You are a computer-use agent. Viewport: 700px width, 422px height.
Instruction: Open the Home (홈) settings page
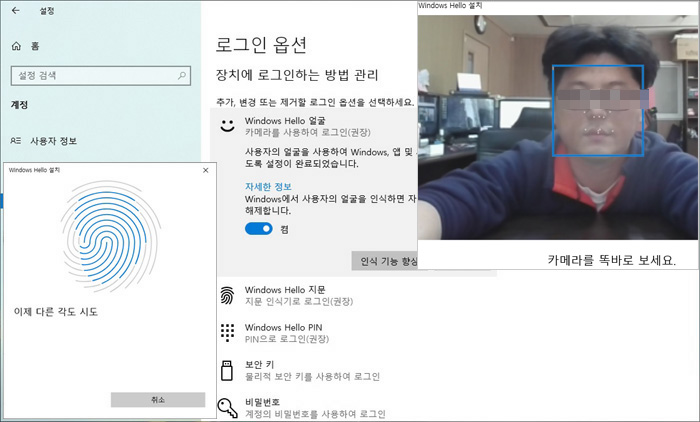click(x=25, y=46)
